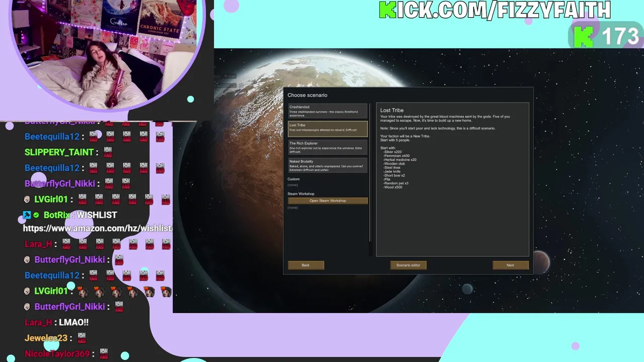Click the Custom section label
Viewport: 644px width, 362px height.
293,179
